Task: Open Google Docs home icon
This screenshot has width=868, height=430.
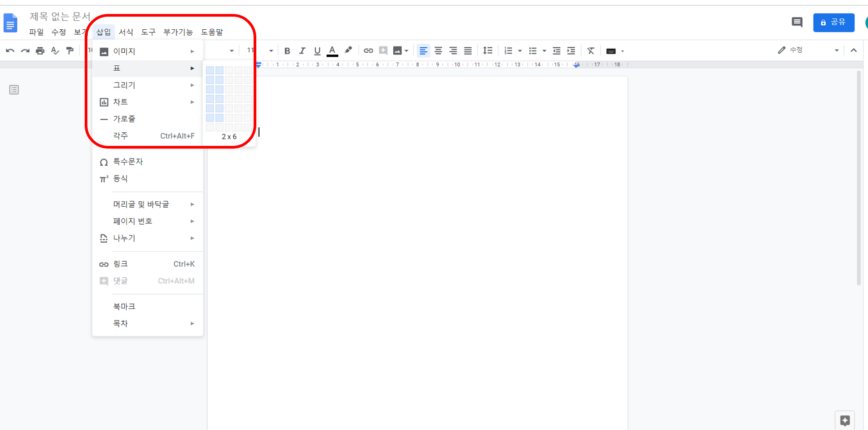Action: [x=10, y=23]
